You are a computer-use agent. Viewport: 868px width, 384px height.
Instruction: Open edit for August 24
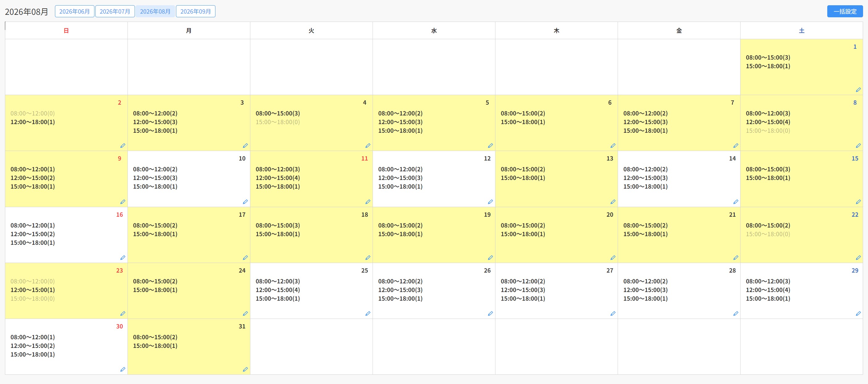[x=245, y=314]
